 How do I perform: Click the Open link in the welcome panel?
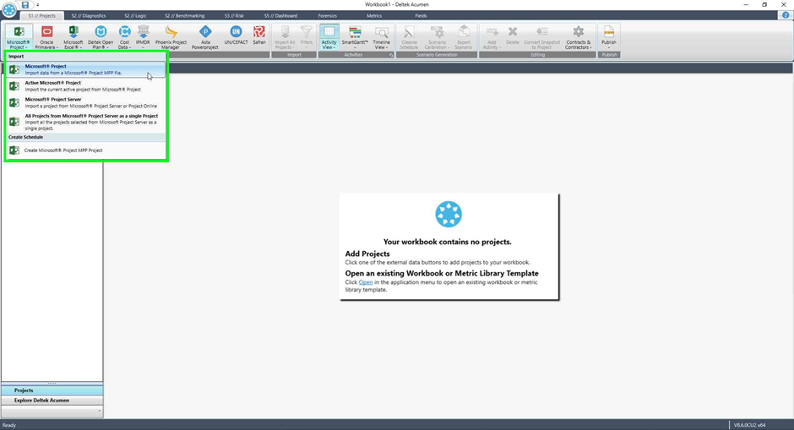coord(366,282)
